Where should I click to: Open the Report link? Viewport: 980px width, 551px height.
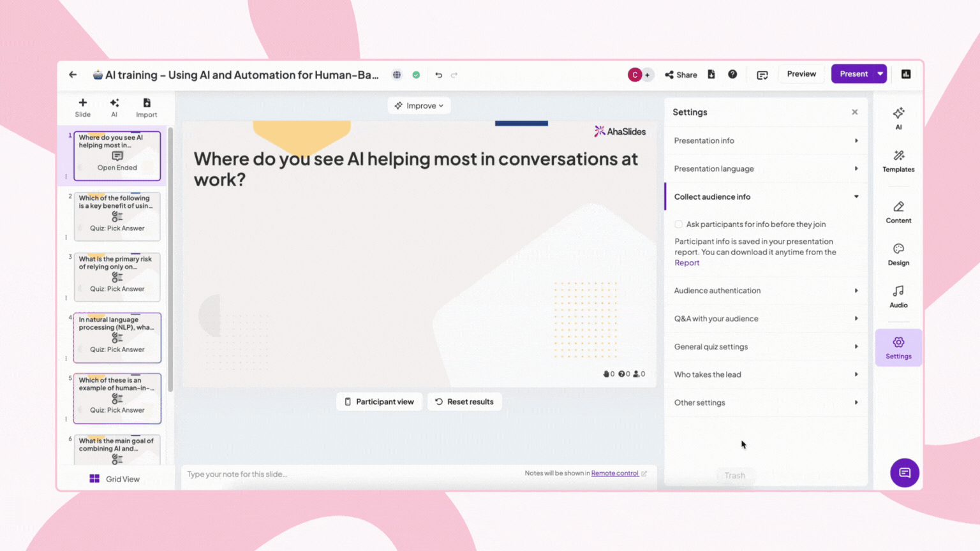coord(687,263)
